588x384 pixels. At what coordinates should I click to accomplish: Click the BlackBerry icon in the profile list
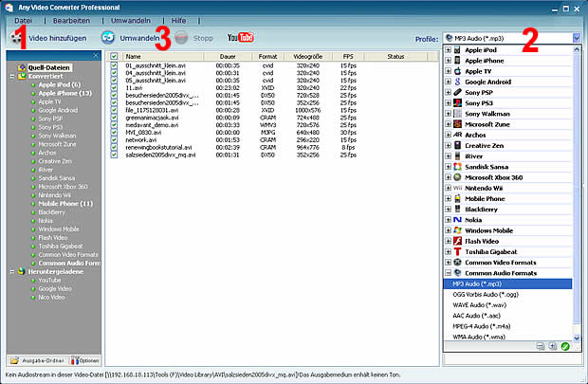pos(457,209)
